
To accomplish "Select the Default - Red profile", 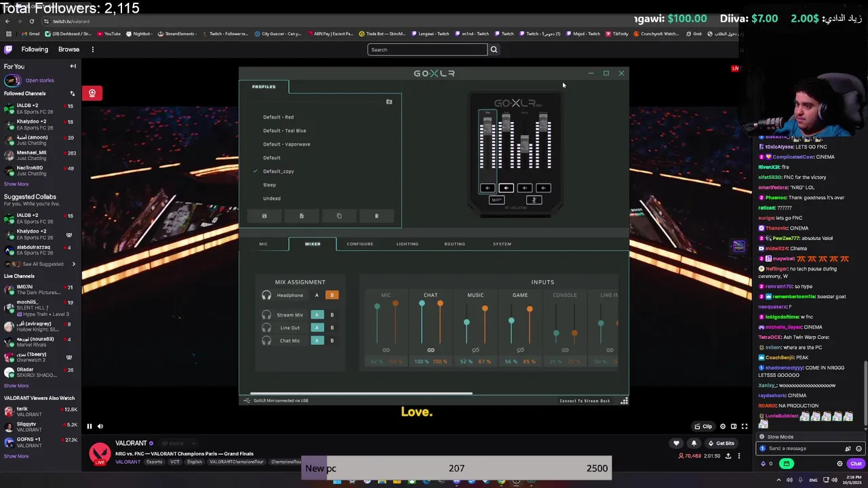I will coord(278,117).
